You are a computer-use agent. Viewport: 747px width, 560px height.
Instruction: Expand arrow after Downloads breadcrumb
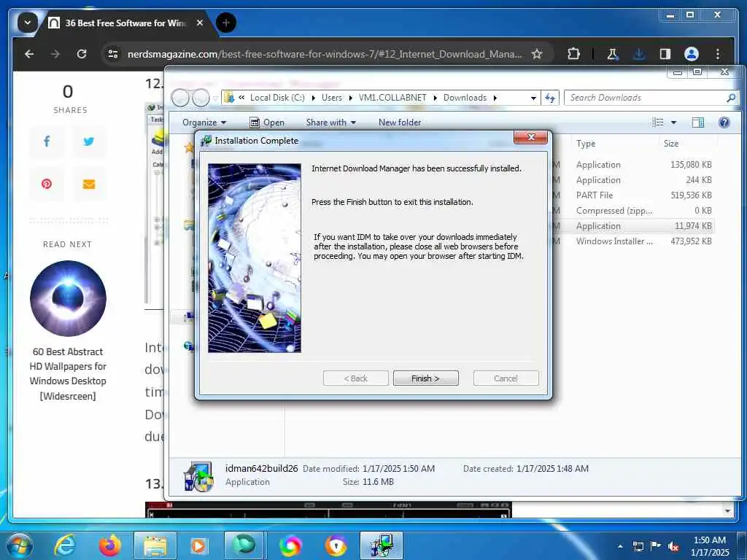coord(495,98)
